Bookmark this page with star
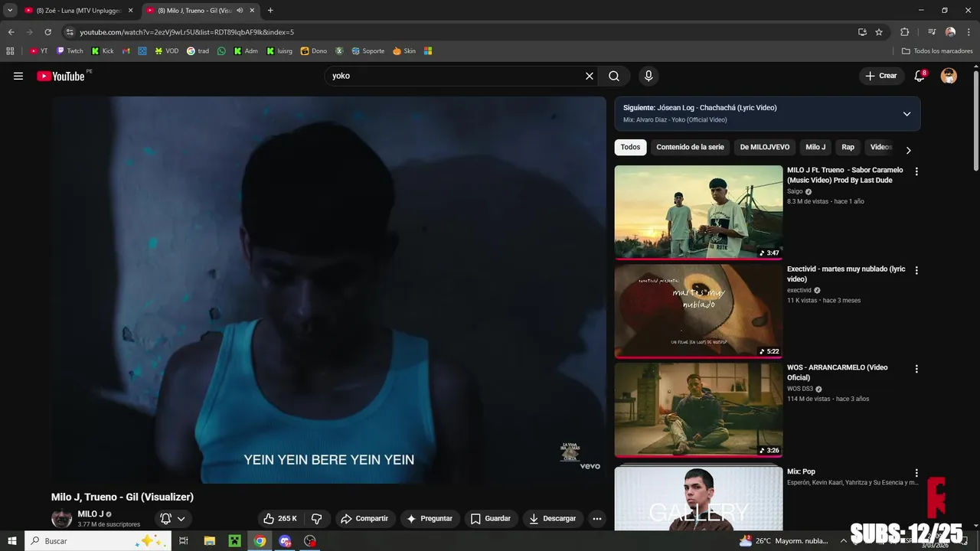Image resolution: width=980 pixels, height=551 pixels. [x=879, y=32]
